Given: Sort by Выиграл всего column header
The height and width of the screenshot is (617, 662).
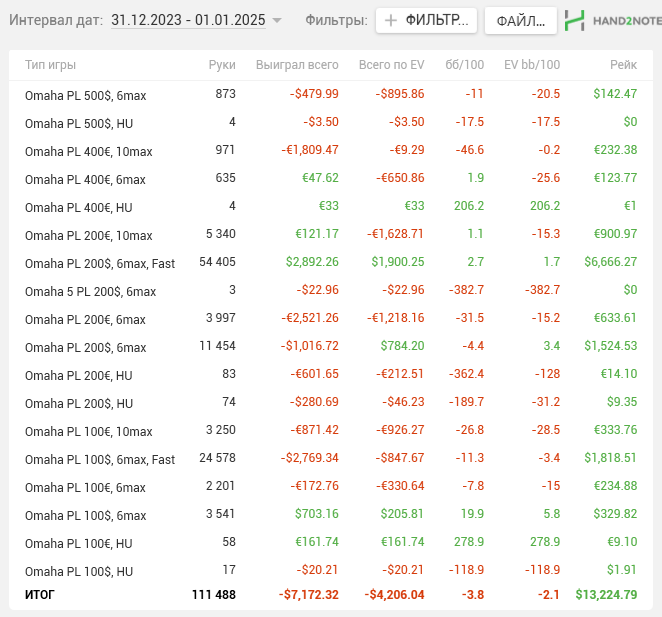Looking at the screenshot, I should pos(297,65).
